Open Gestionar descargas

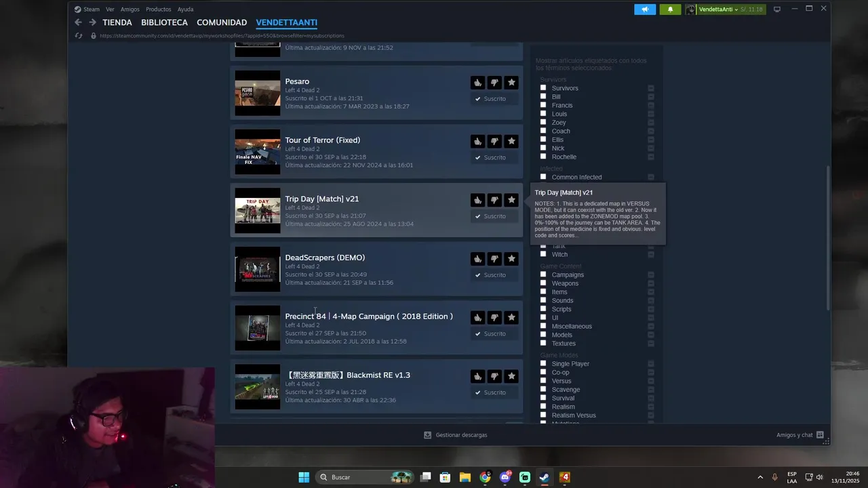pyautogui.click(x=456, y=435)
